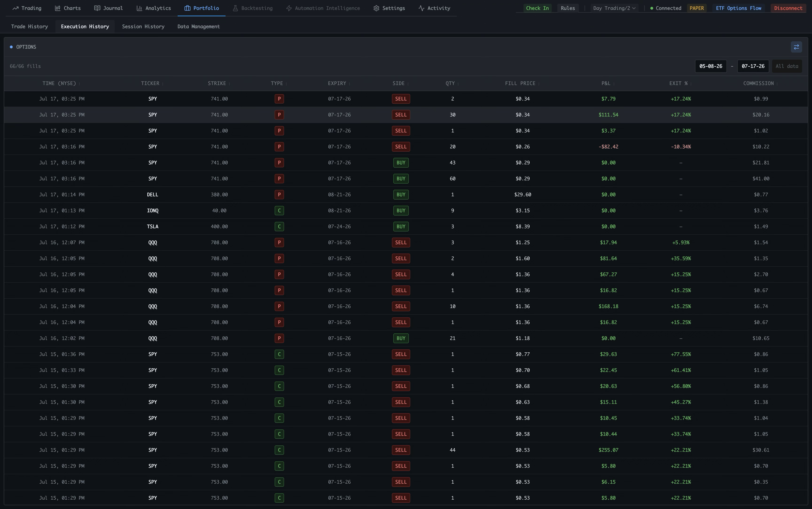Open the Data Management sub-tab

(198, 26)
